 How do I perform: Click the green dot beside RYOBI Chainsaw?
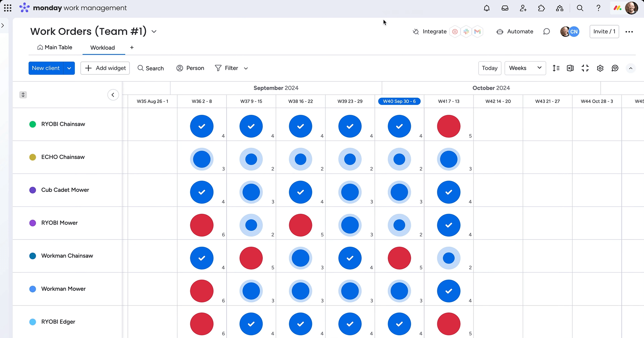tap(33, 125)
